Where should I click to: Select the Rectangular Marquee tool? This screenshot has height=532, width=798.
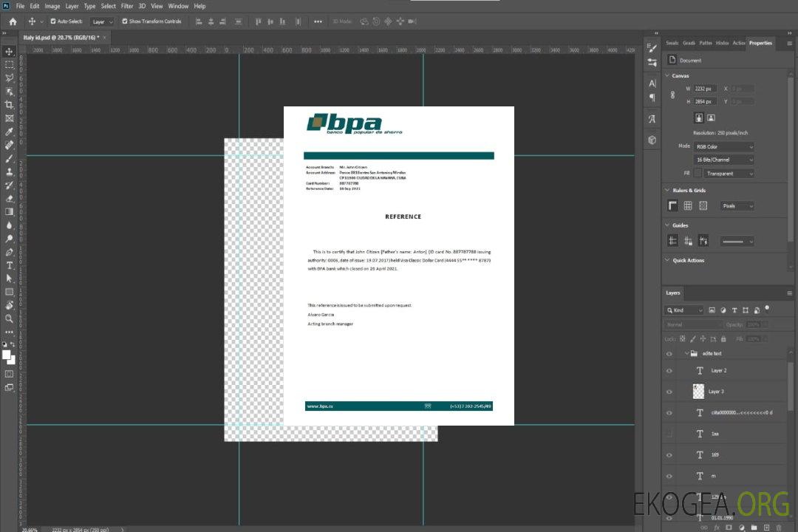pyautogui.click(x=9, y=65)
